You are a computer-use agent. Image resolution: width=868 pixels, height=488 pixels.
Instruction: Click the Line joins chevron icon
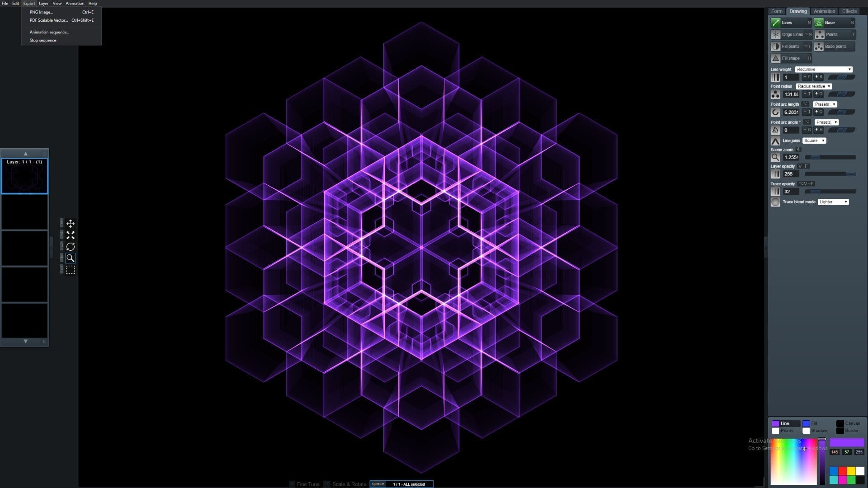click(x=775, y=141)
